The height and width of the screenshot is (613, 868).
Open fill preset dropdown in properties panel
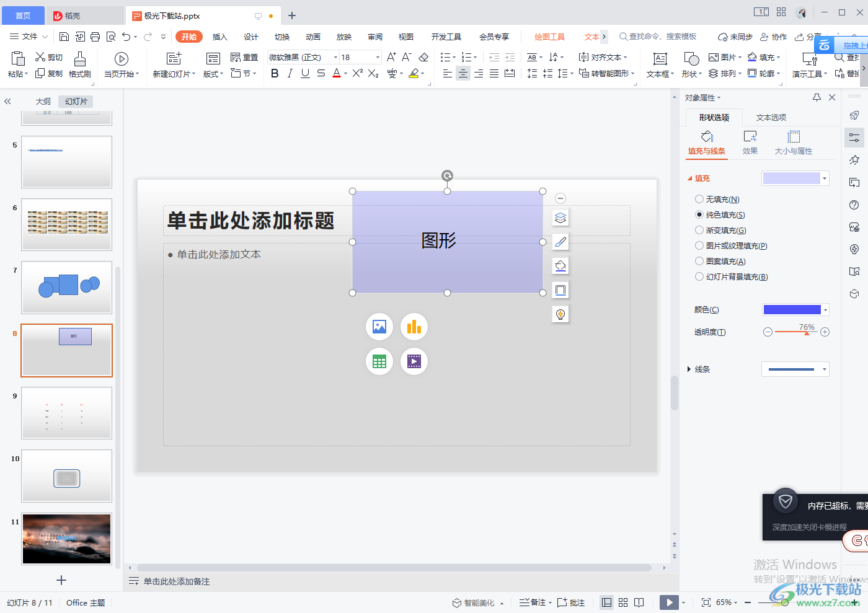coord(825,179)
